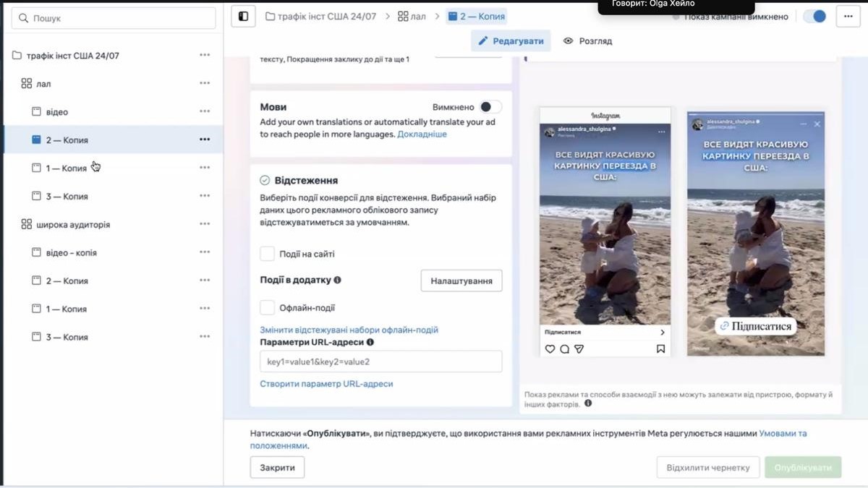The image size is (868, 488).
Task: Click the bookmark icon in Instagram preview
Action: pyautogui.click(x=660, y=349)
